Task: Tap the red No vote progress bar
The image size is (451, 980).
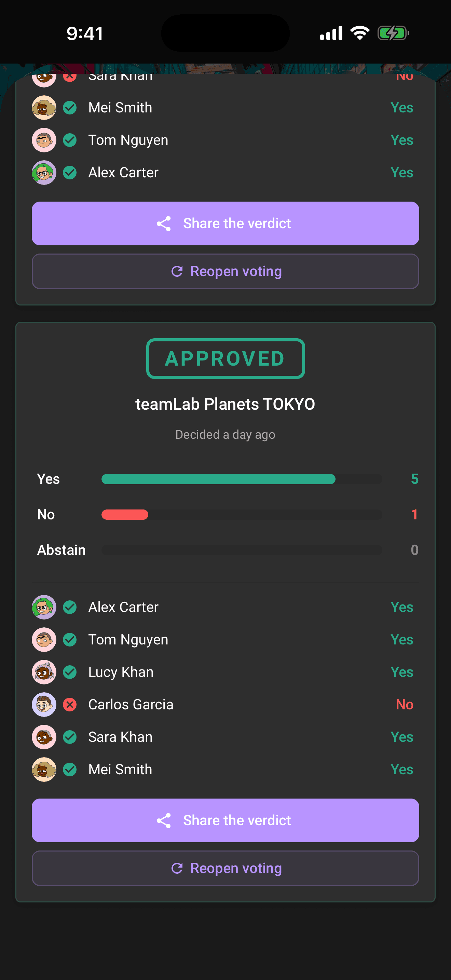Action: click(125, 514)
